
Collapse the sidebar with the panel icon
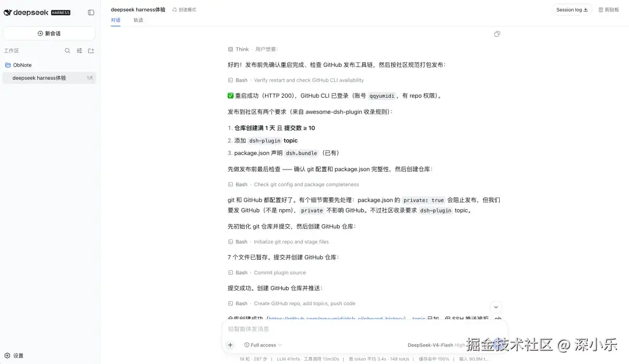tap(91, 12)
